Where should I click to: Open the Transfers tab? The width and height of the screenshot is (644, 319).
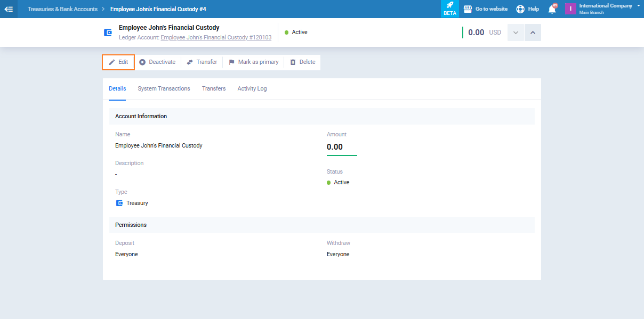(x=214, y=89)
